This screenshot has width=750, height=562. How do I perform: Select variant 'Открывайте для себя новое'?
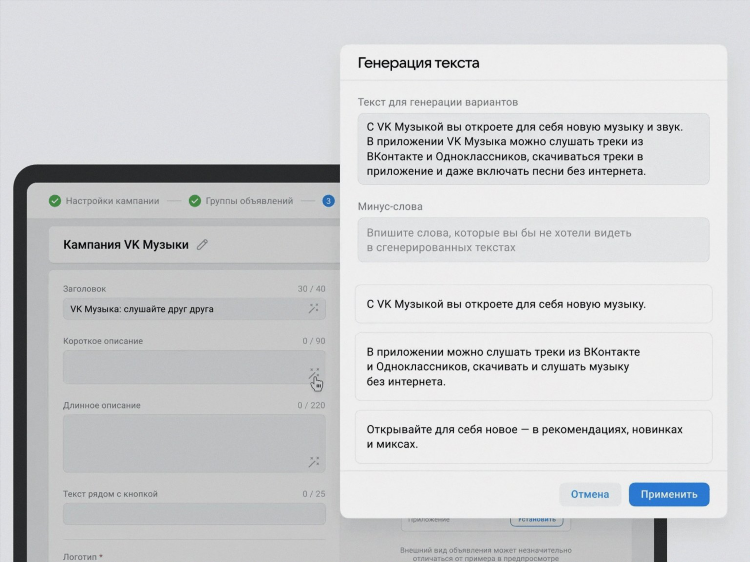533,437
